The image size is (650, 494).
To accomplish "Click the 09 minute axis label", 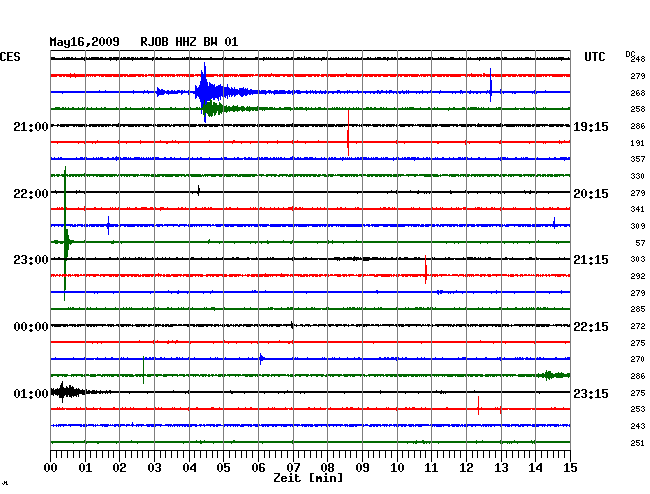I will click(x=362, y=467).
